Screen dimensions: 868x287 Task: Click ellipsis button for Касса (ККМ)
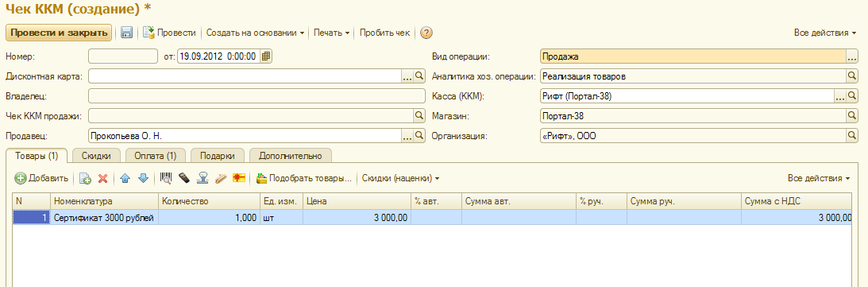point(840,96)
